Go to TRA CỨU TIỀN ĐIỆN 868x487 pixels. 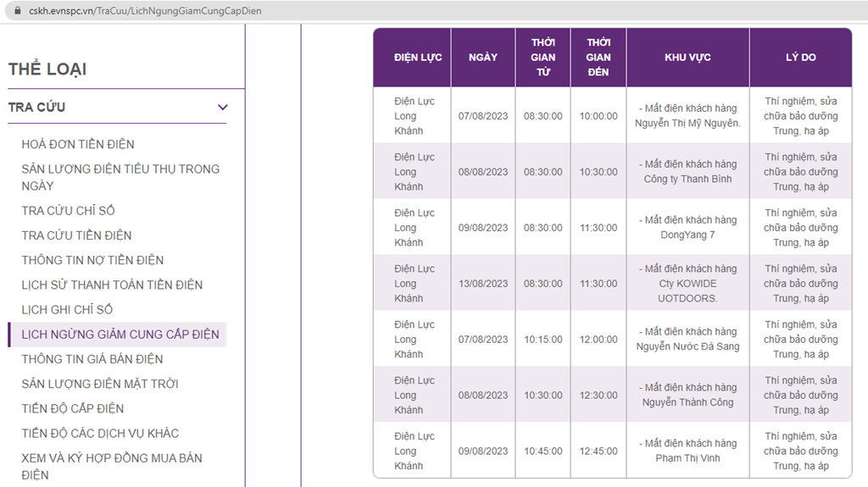(x=76, y=235)
